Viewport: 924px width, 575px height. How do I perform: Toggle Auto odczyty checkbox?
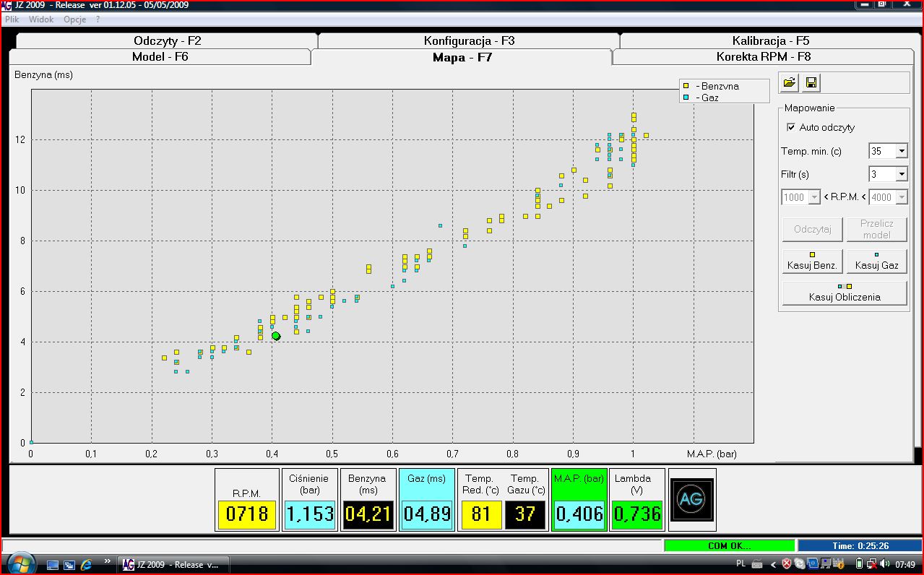point(791,127)
